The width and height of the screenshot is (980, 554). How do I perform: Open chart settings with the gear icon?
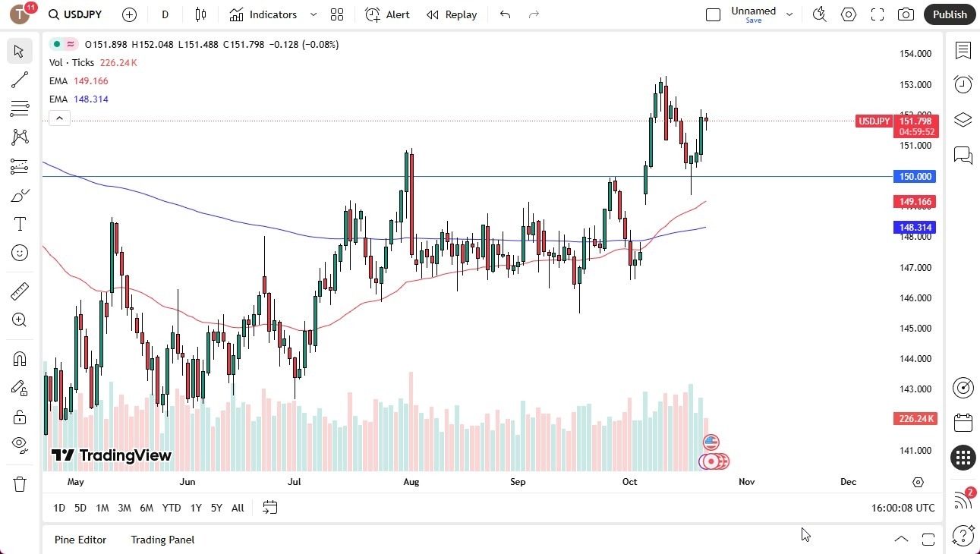[x=848, y=14]
